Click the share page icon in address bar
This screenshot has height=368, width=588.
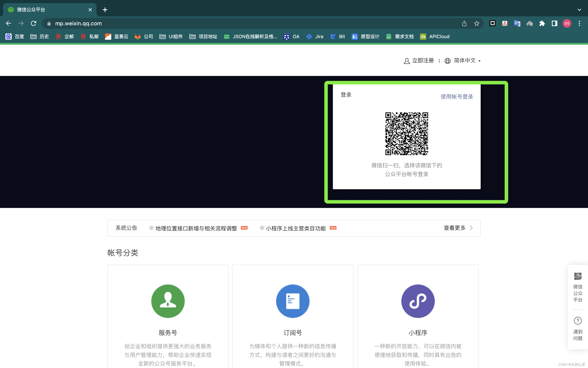click(464, 23)
